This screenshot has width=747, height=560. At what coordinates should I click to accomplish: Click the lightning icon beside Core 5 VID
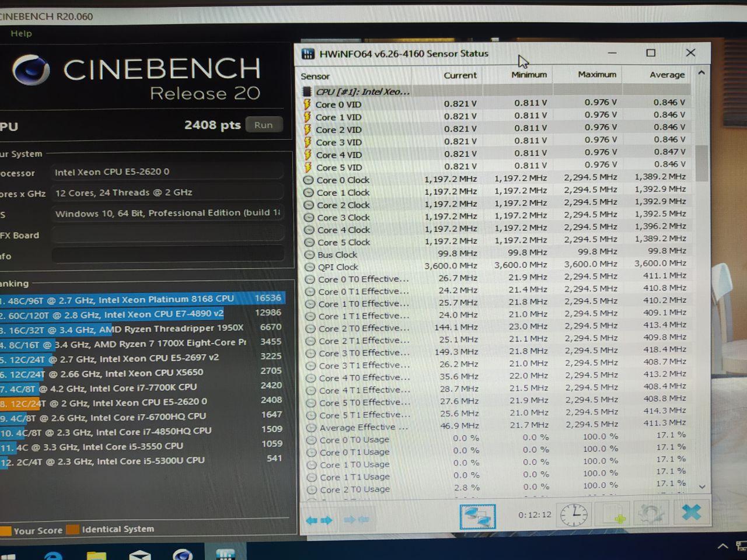click(x=308, y=167)
